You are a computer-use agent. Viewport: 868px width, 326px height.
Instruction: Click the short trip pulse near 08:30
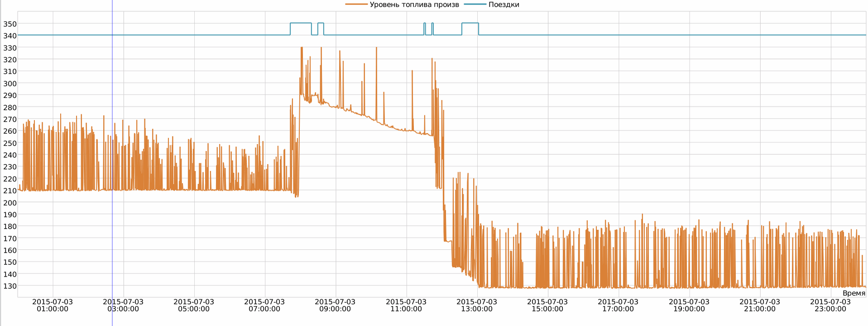coord(321,23)
